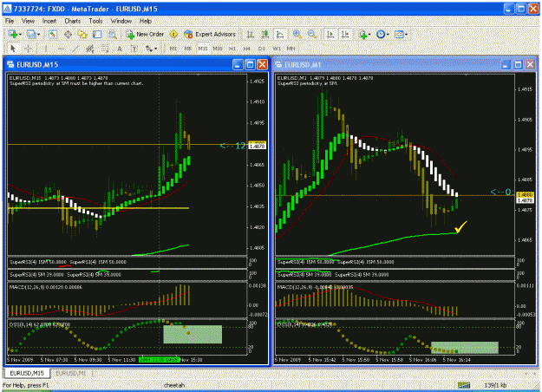
Task: Click MetaTrader application title bar icon
Action: pos(8,9)
